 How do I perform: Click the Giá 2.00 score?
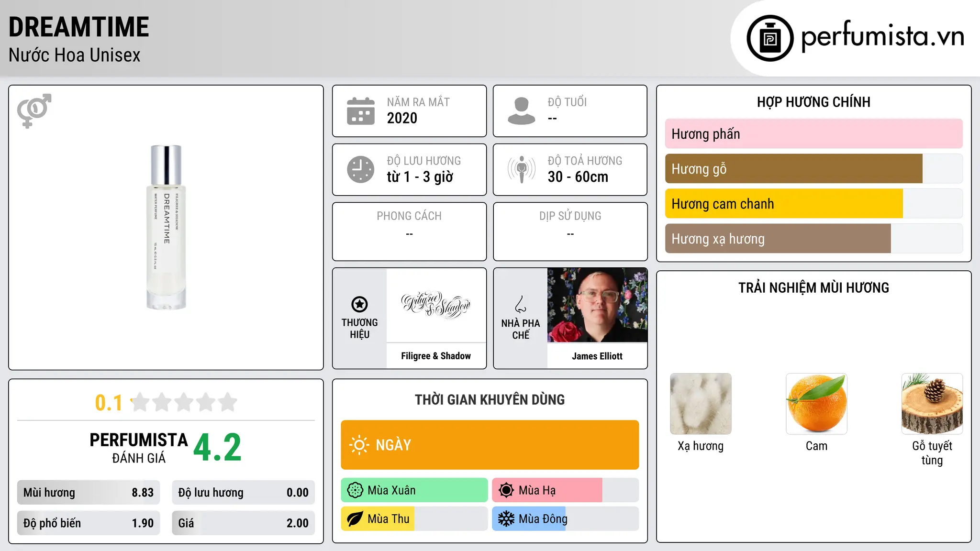click(x=243, y=523)
